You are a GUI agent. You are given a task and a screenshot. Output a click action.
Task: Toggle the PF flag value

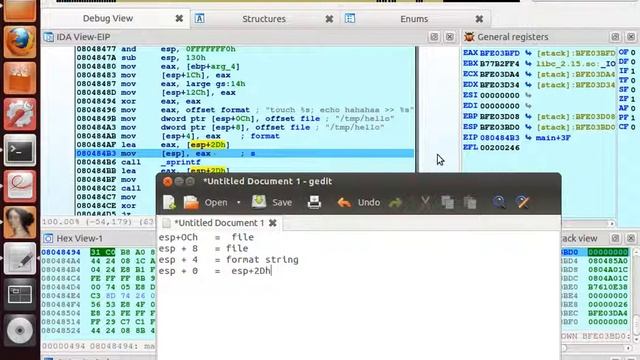pos(633,118)
